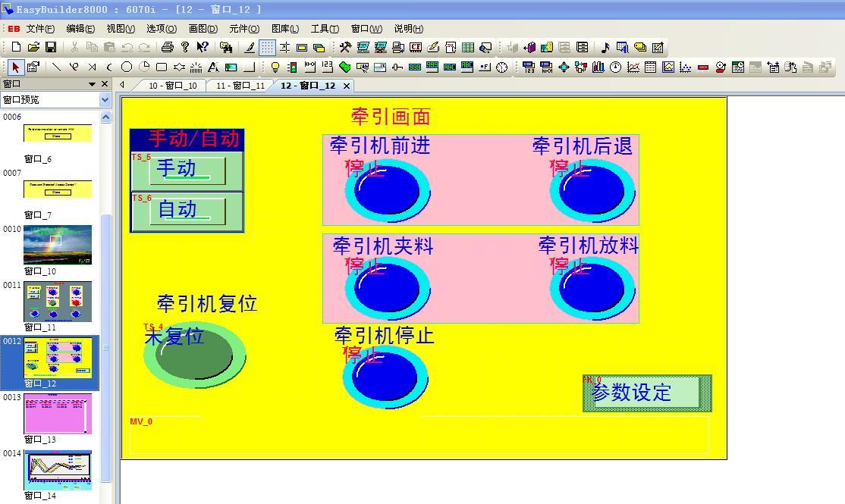Toggle the 自动 switch on canvas
Viewport: 845px width, 504px height.
pyautogui.click(x=187, y=210)
